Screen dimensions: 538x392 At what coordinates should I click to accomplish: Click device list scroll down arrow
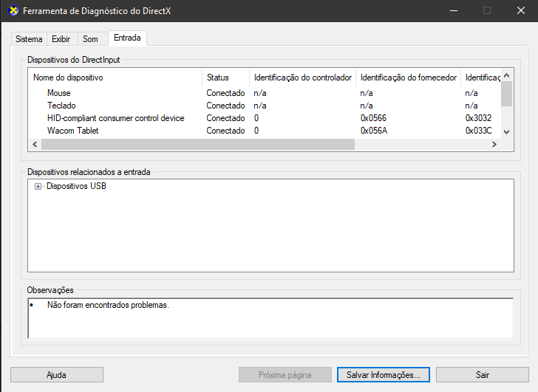(506, 131)
